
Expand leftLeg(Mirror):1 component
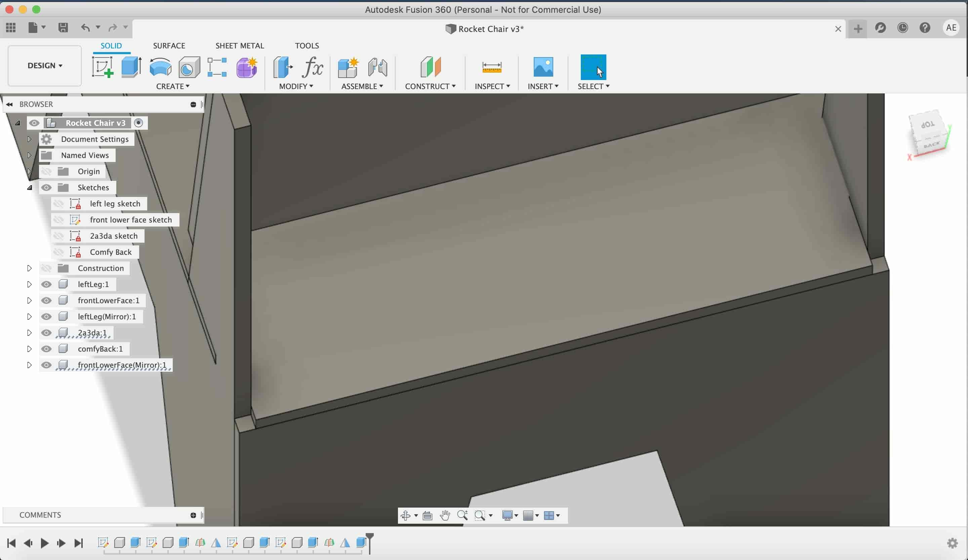click(29, 317)
